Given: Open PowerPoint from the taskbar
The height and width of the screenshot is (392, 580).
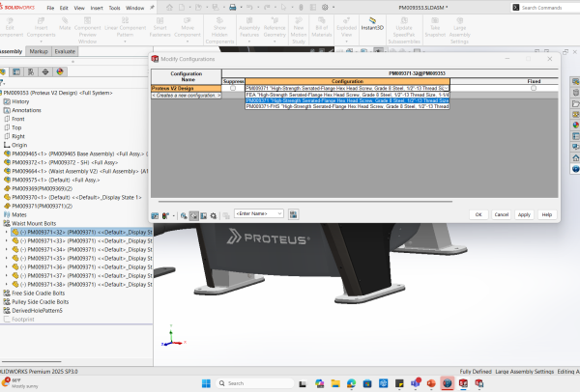Looking at the screenshot, I should [431, 383].
